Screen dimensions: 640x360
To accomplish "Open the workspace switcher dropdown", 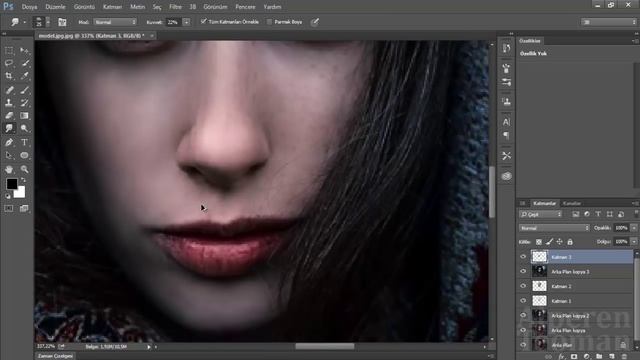I will pyautogui.click(x=609, y=22).
